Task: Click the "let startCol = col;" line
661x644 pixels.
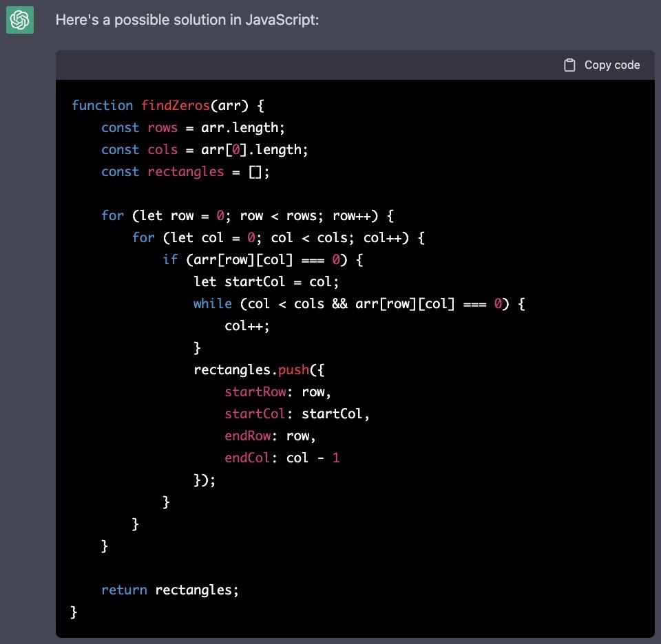Action: point(266,281)
